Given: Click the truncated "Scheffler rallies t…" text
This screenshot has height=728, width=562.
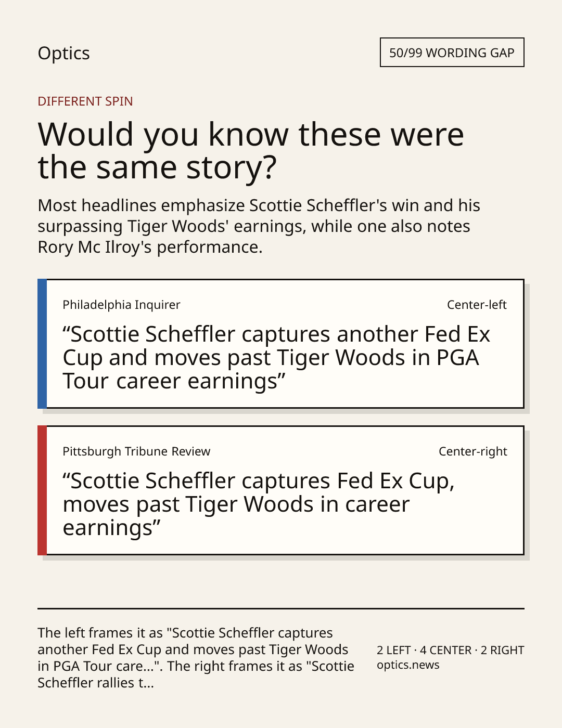Looking at the screenshot, I should [x=96, y=683].
